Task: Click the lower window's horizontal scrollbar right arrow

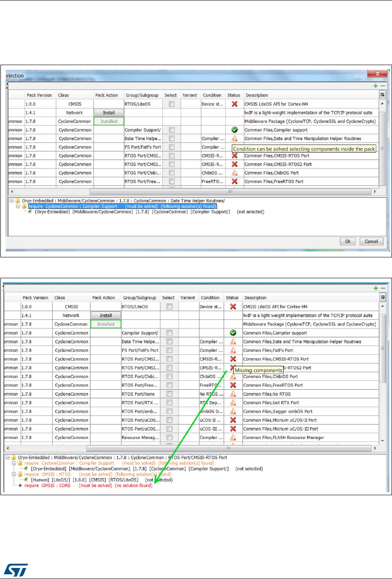Action: tap(376, 448)
